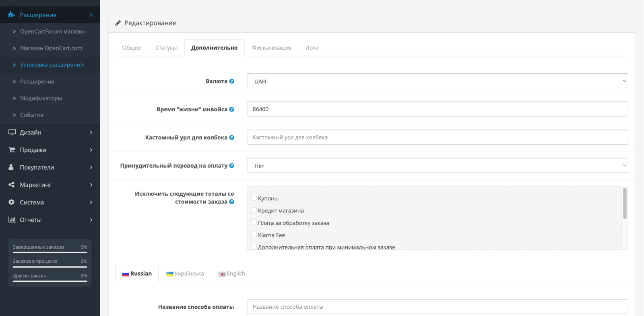Image resolution: width=644 pixels, height=316 pixels.
Task: Open help icon for Время "жизни" инвойса
Action: 231,109
